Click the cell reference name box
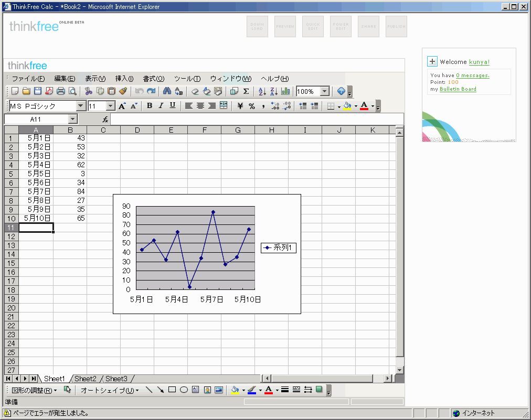 click(35, 120)
